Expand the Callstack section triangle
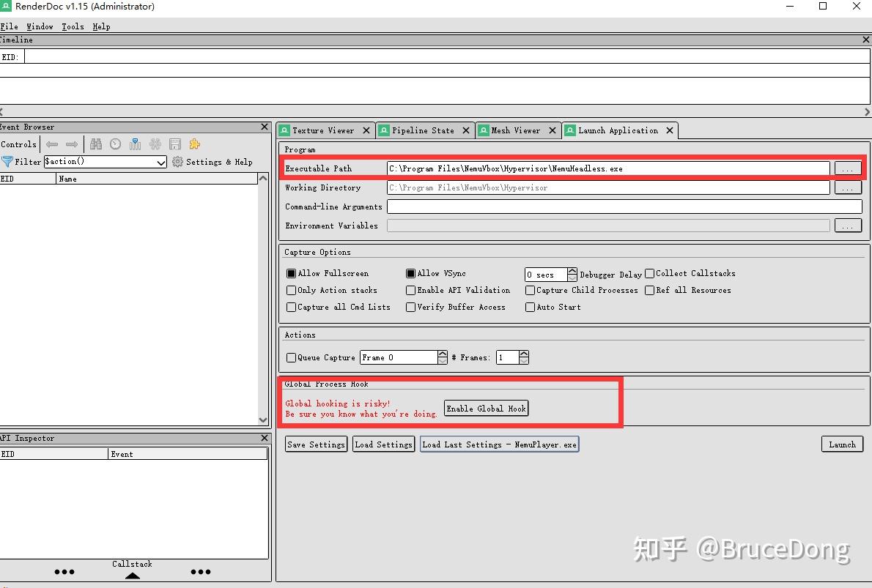 (x=133, y=576)
